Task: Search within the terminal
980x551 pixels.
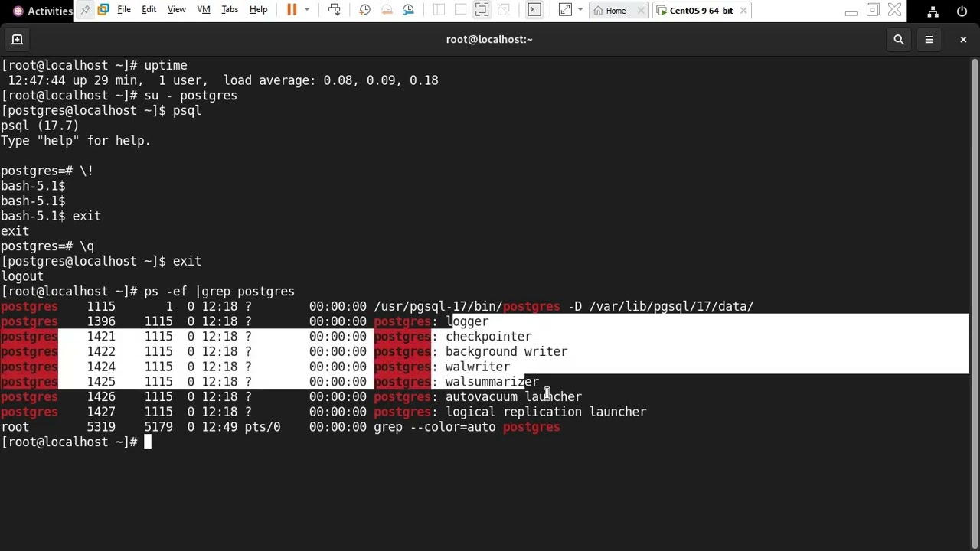Action: click(x=899, y=39)
